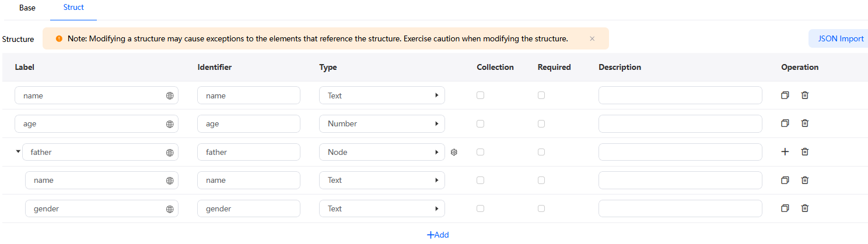Copy the gender row

[785, 208]
